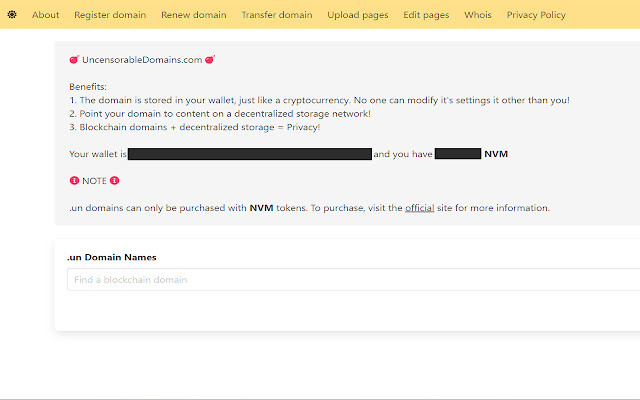This screenshot has width=640, height=400.
Task: Open the About page
Action: pos(46,15)
